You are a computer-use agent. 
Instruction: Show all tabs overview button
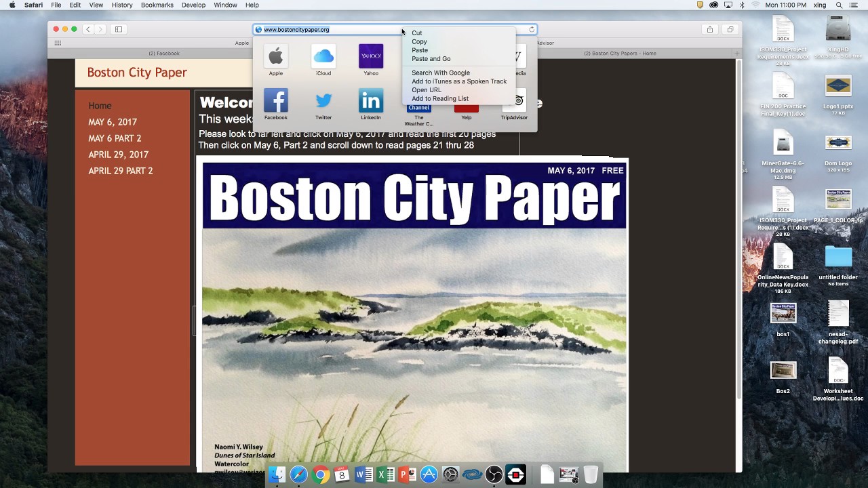pos(730,29)
